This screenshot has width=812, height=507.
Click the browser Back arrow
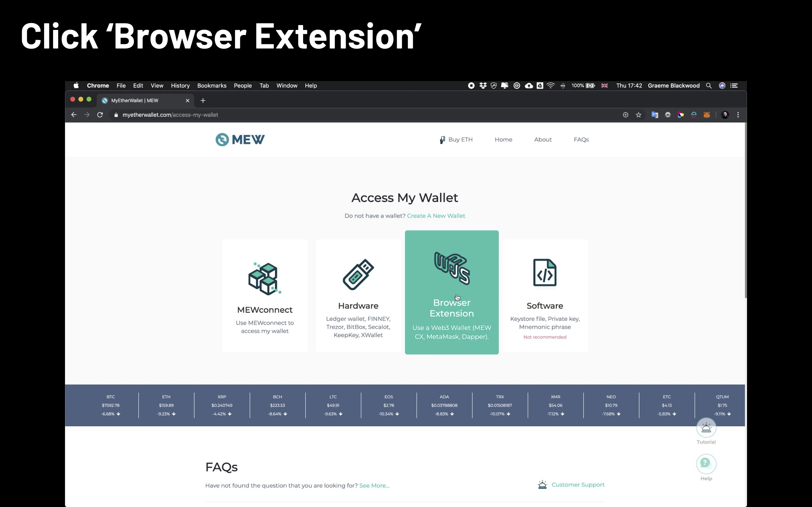point(74,115)
